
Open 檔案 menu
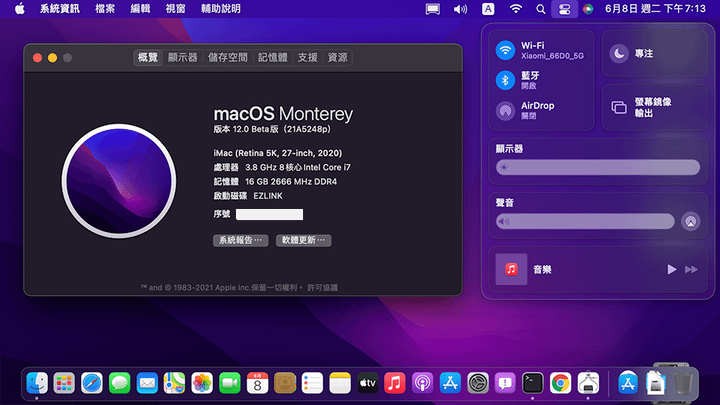(105, 9)
